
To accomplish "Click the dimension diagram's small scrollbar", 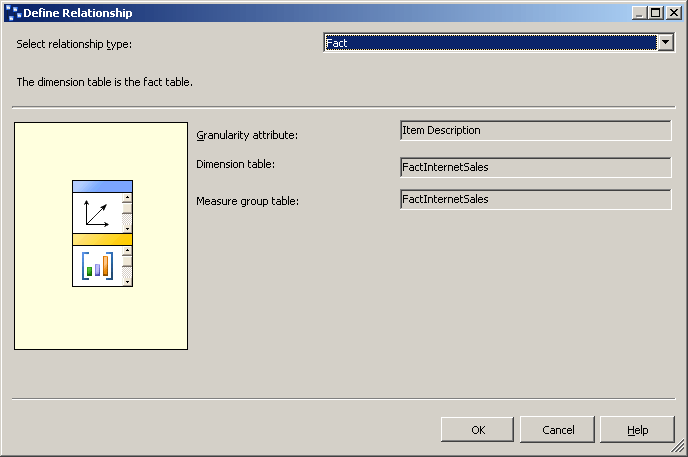I will tap(127, 213).
